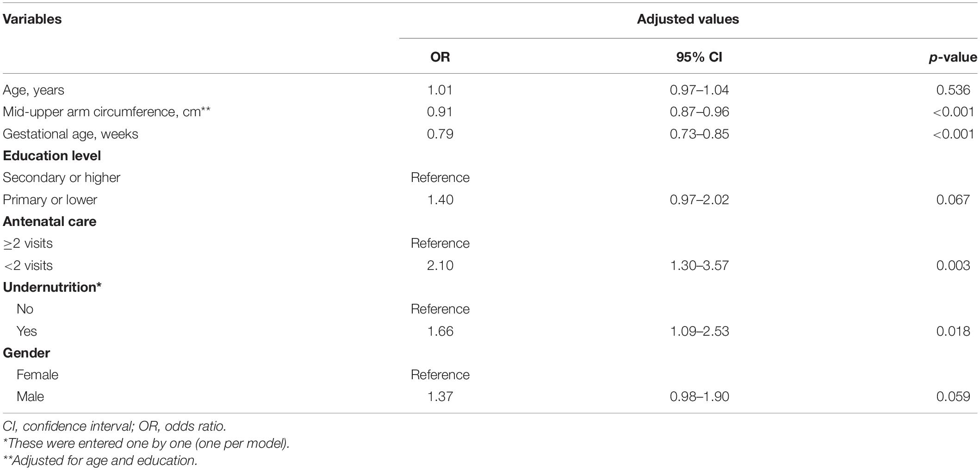Image resolution: width=980 pixels, height=470 pixels.
Task: Select the Gender section heading
Action: point(26,353)
